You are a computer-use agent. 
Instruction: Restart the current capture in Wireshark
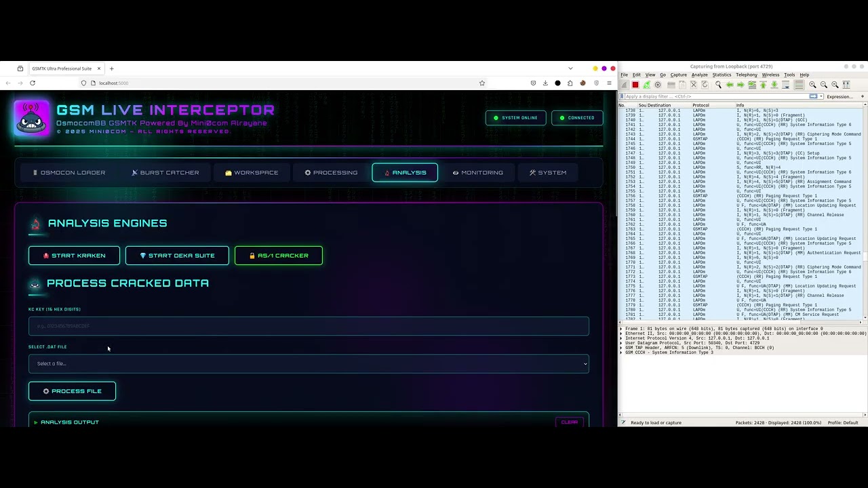click(646, 85)
